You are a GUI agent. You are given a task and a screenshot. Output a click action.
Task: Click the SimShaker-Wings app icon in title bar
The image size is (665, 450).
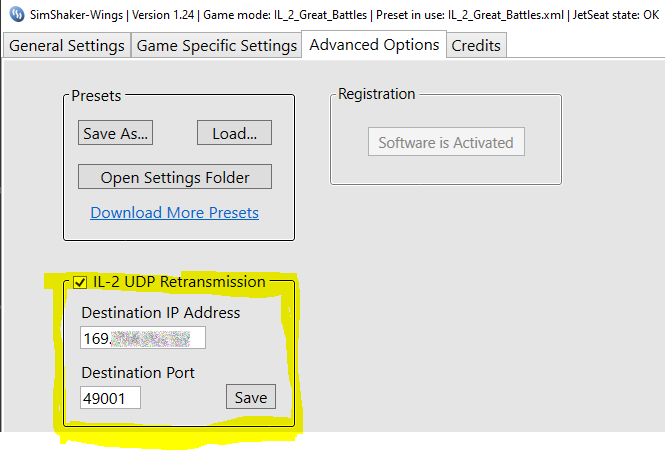pyautogui.click(x=17, y=14)
